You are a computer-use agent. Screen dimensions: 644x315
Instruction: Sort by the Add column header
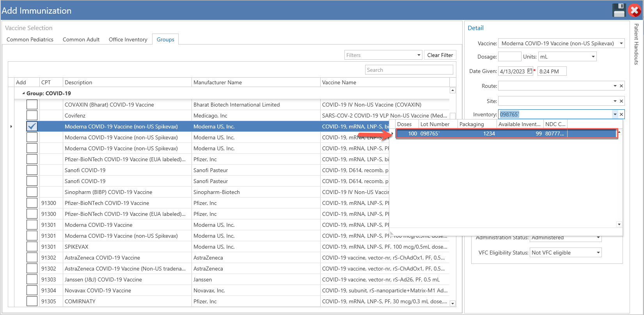pyautogui.click(x=27, y=82)
